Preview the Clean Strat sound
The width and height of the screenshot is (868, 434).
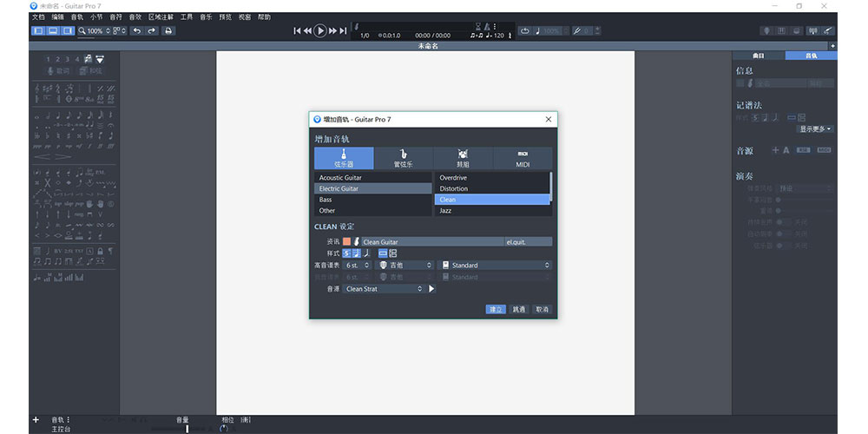[x=432, y=289]
